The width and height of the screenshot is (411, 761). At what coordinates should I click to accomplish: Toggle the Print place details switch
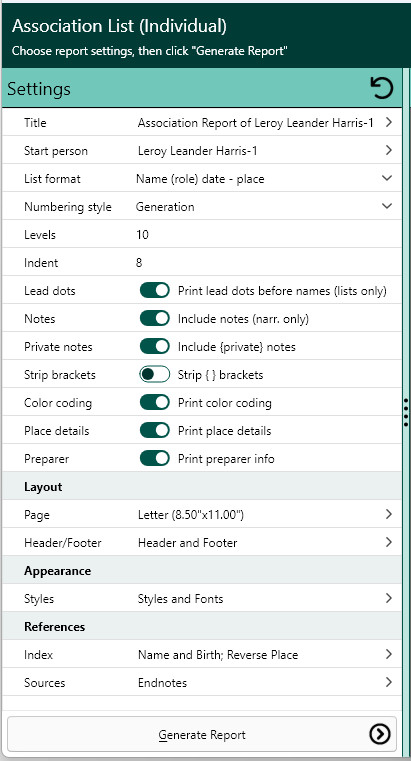click(x=155, y=430)
